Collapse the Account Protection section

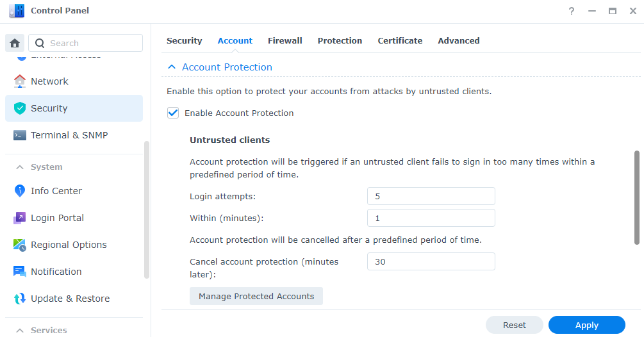point(172,67)
